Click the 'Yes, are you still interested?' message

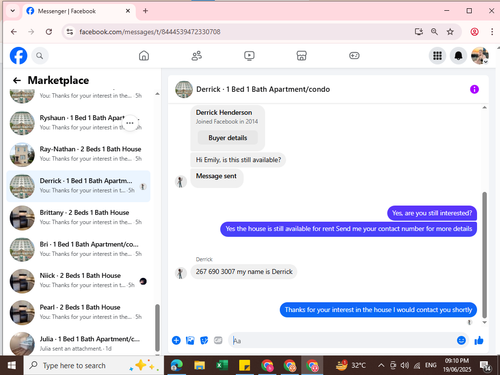(432, 213)
